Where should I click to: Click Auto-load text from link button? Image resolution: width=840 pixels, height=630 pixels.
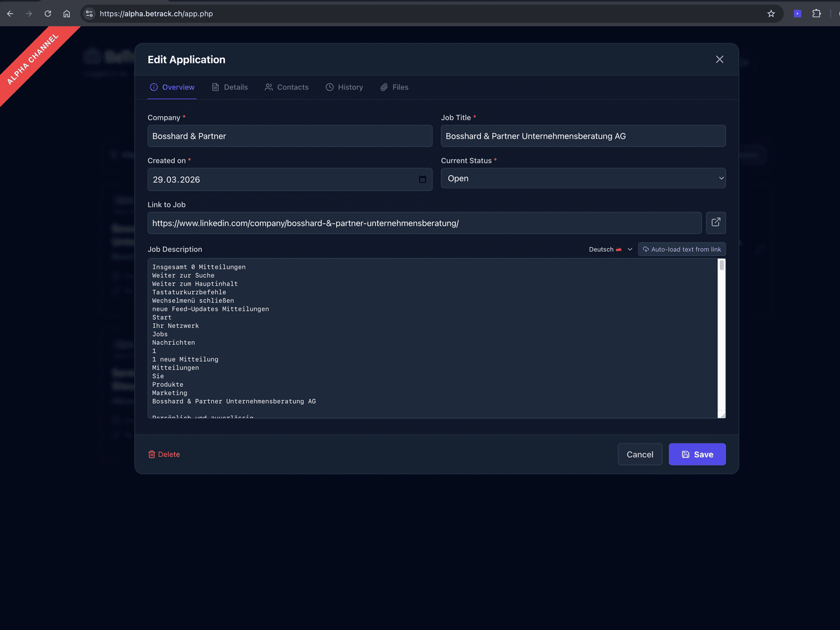tap(682, 250)
